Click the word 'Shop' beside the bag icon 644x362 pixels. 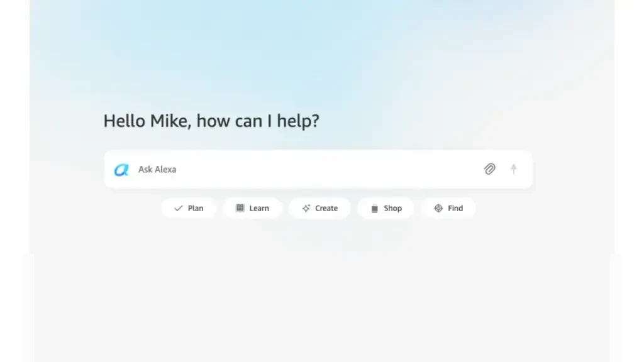(x=392, y=208)
